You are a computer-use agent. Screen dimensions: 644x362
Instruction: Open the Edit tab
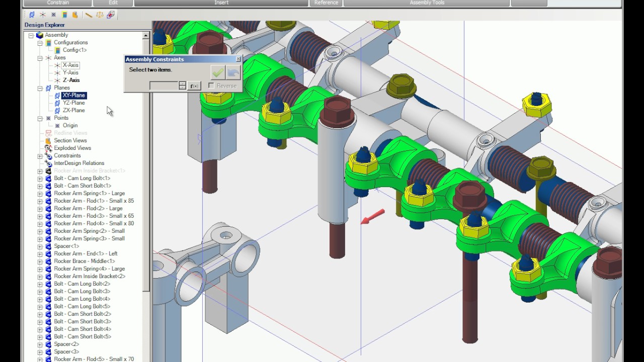(x=113, y=3)
